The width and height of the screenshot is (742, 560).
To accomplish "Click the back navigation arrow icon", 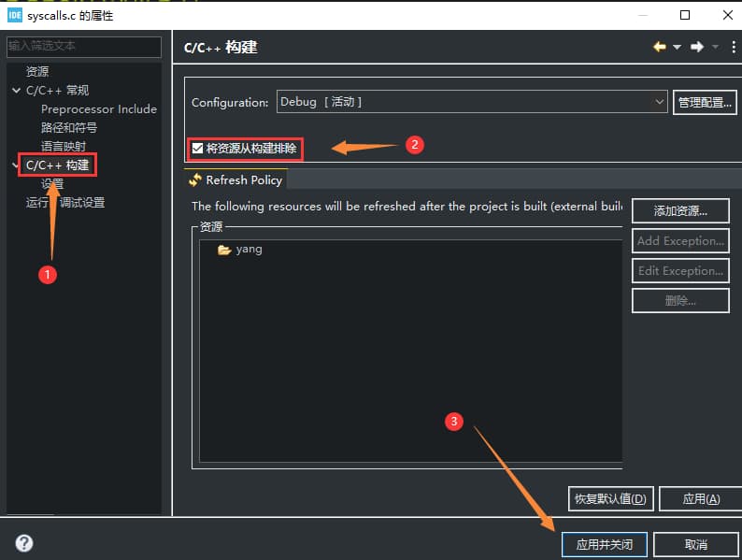I will point(660,47).
